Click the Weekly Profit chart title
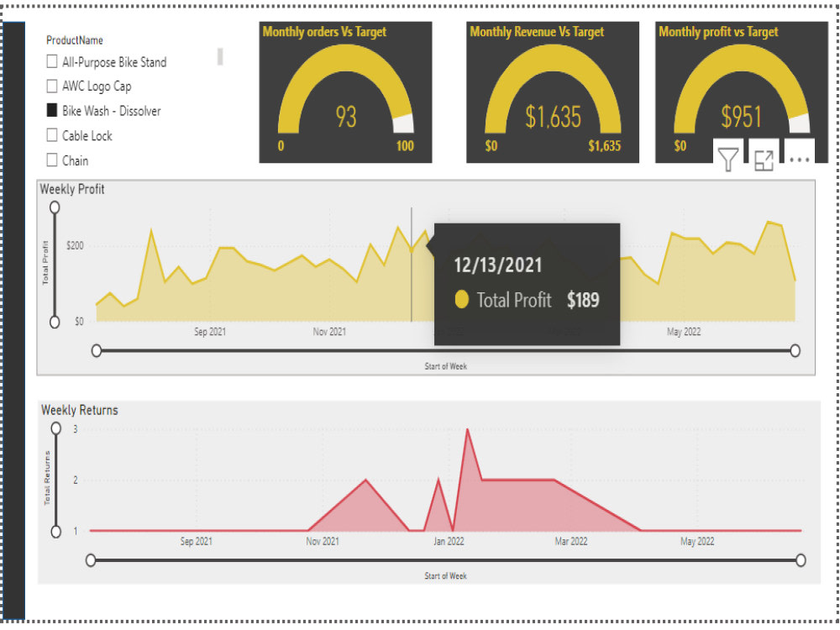 [73, 189]
